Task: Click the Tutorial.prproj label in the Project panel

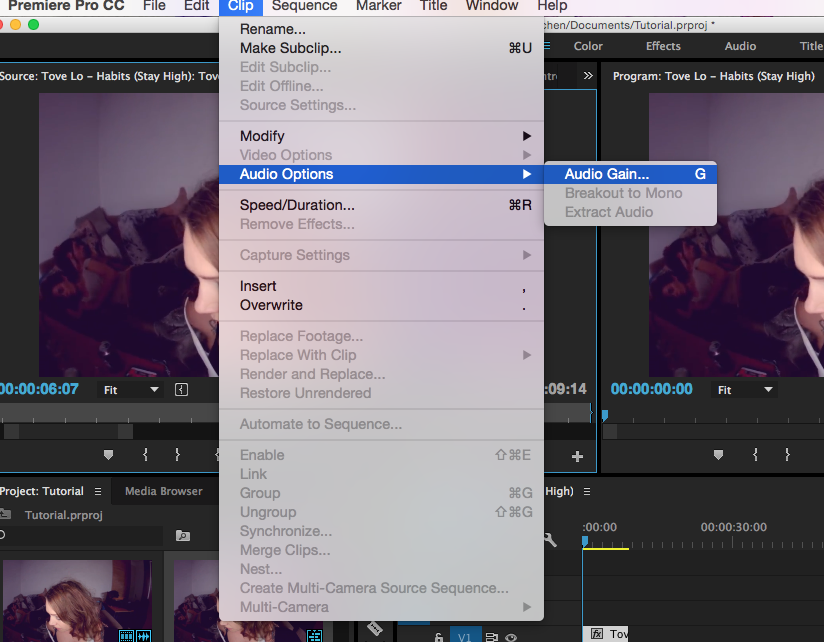Action: point(64,515)
